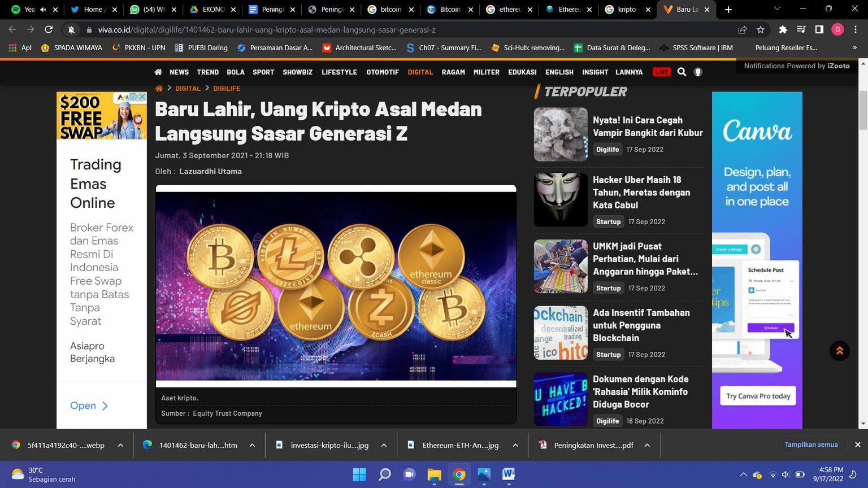Open Chrome extensions puzzle icon

click(x=783, y=29)
